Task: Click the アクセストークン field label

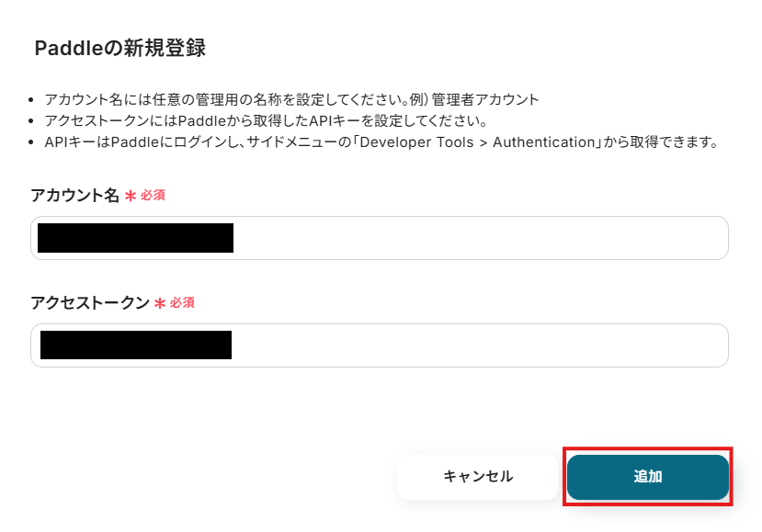Action: 90,303
